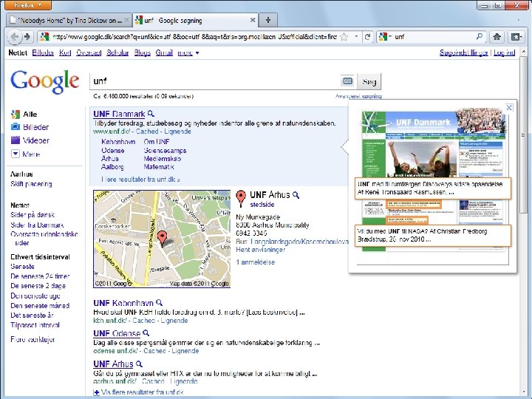Choose 'Tilpasset interval' time filter
532x399 pixels.
[35, 325]
